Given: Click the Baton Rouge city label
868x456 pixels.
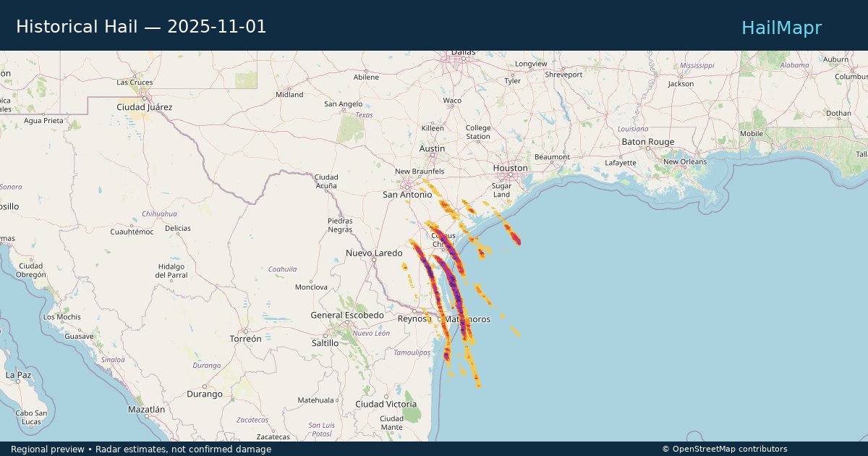Looking at the screenshot, I should click(x=648, y=142).
